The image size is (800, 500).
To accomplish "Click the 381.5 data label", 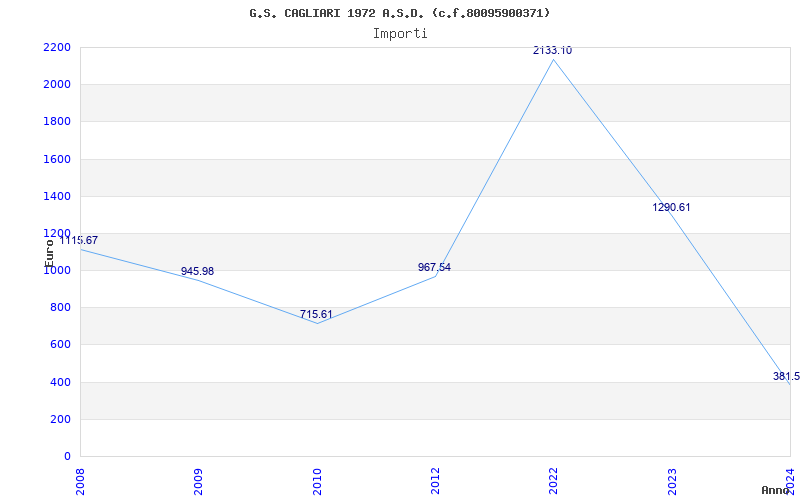I will (786, 377).
